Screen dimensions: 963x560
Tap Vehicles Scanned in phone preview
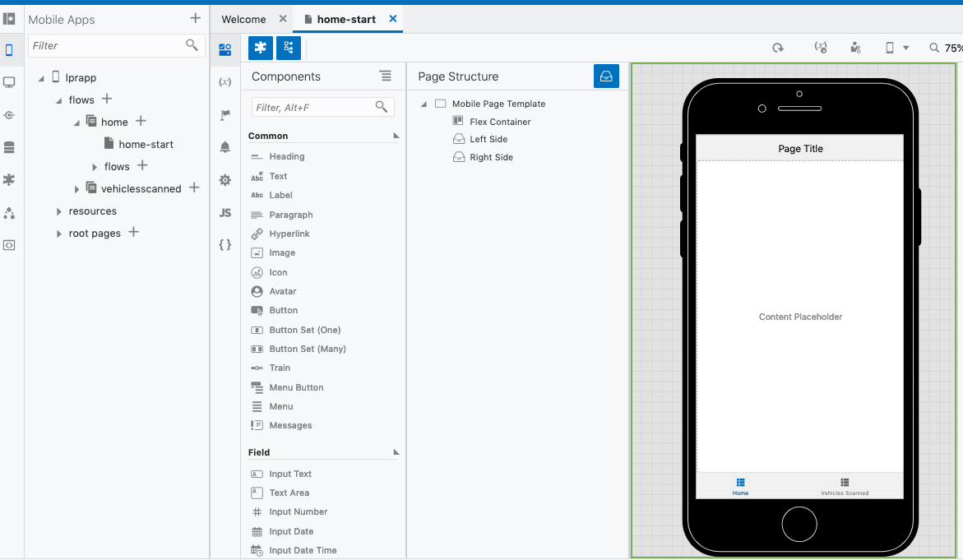pos(845,486)
